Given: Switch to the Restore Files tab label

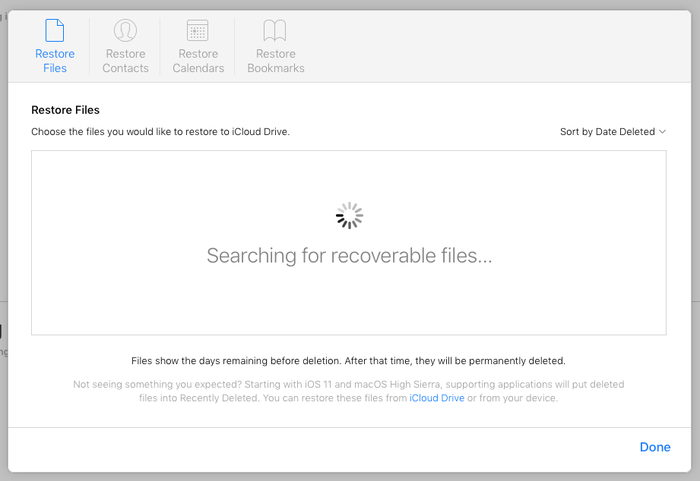Looking at the screenshot, I should coord(55,61).
